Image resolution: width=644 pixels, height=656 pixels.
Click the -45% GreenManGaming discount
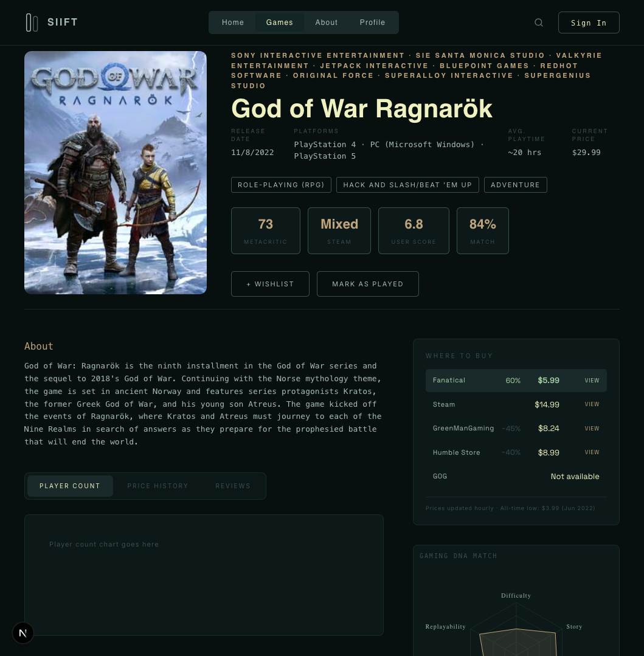(x=511, y=429)
